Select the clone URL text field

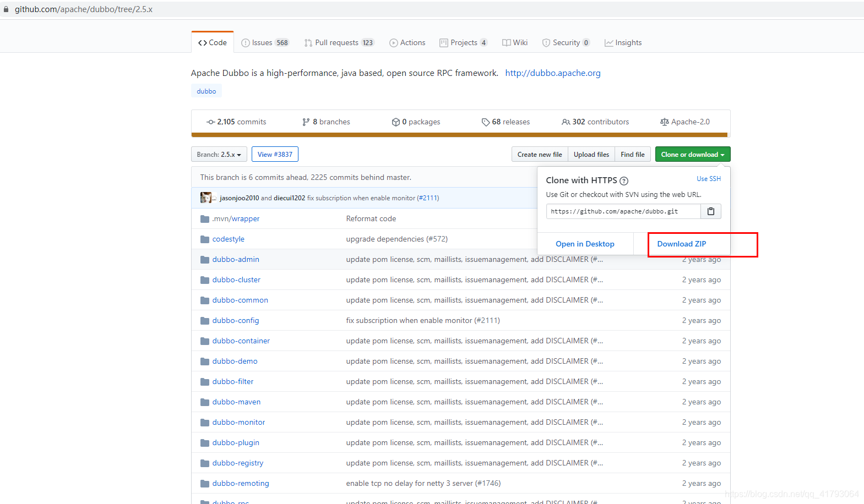[x=623, y=211]
